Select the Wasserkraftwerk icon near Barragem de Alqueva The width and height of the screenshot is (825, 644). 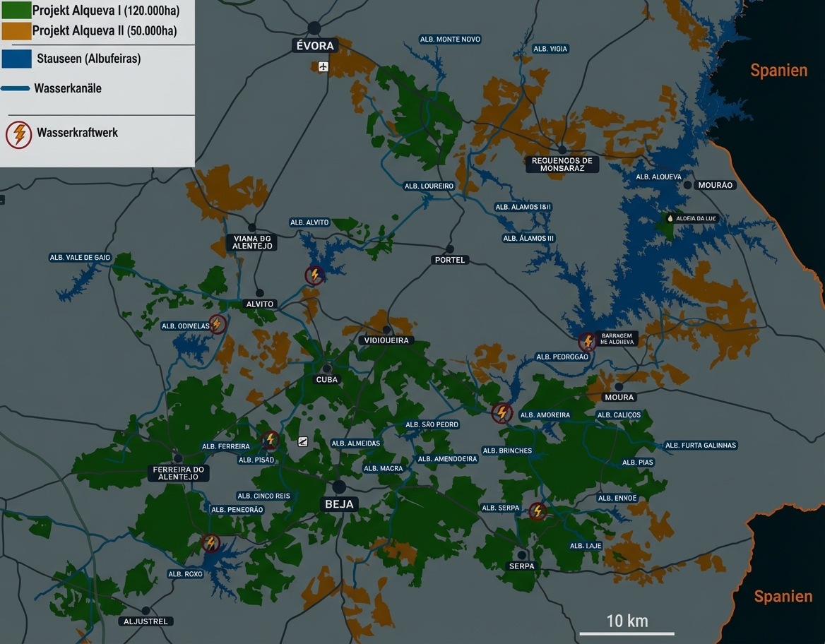[587, 341]
